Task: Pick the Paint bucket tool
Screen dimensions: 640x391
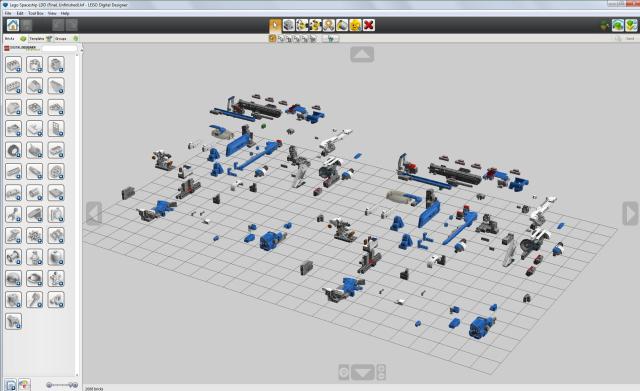Action: pyautogui.click(x=342, y=25)
